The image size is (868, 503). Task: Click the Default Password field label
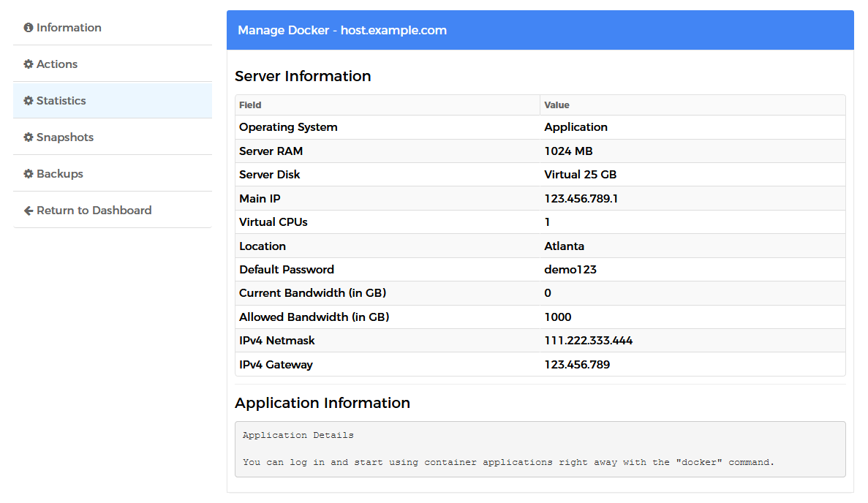coord(286,270)
